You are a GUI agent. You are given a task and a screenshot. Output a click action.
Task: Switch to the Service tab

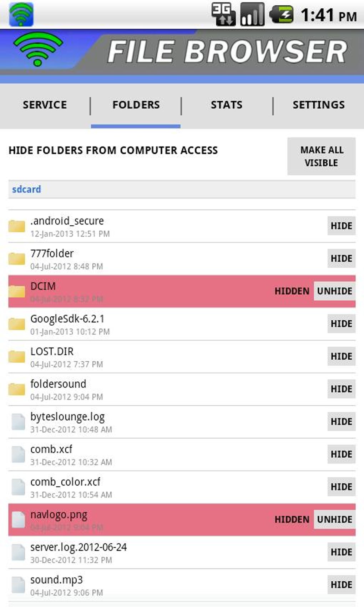click(x=45, y=105)
